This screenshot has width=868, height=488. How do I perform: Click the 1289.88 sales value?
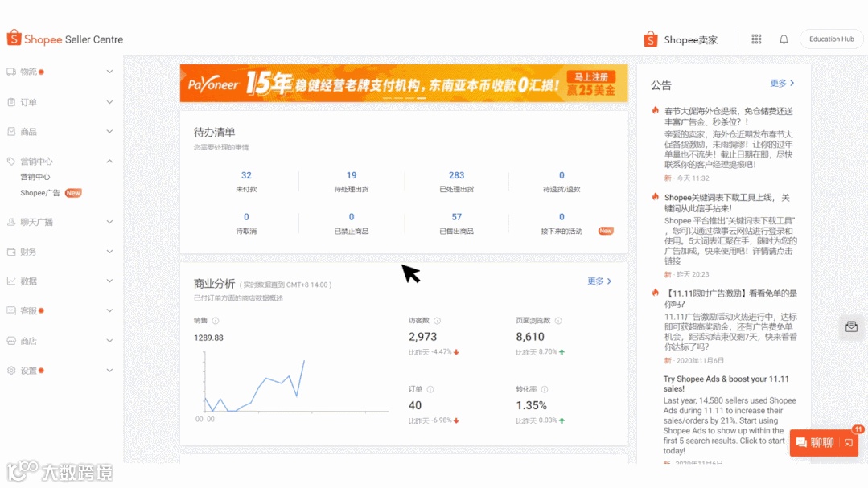click(x=208, y=338)
